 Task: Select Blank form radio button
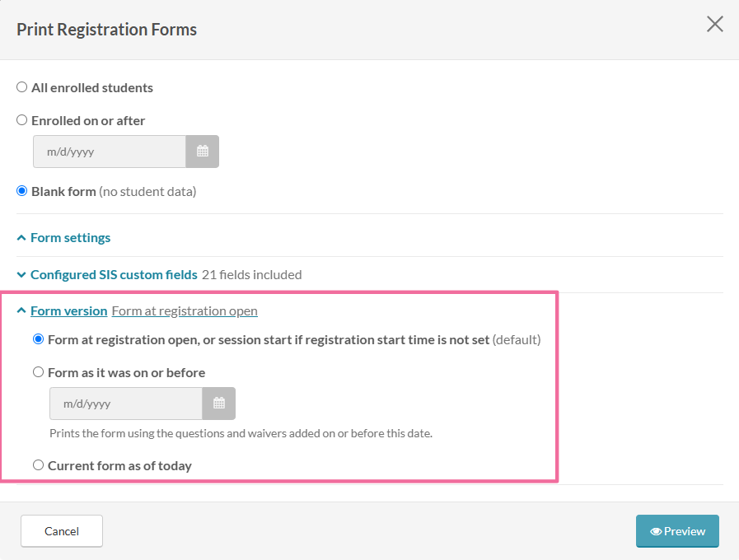(x=21, y=191)
